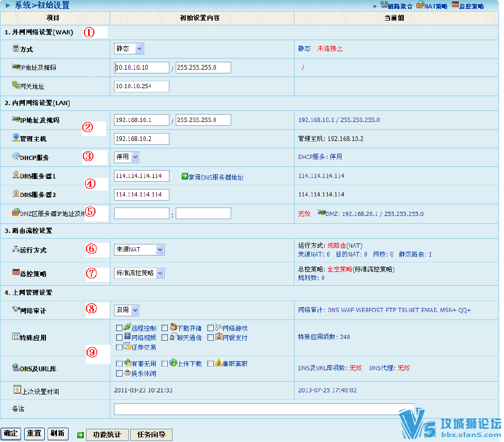Click the 网络审计 icon
Viewport: 504px width, 442px height.
16,309
